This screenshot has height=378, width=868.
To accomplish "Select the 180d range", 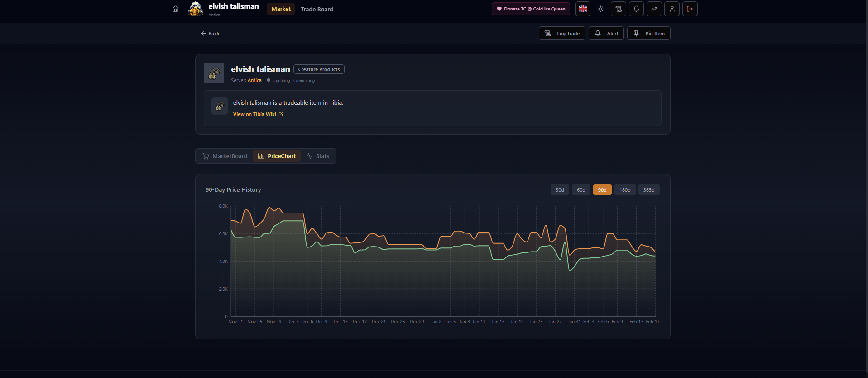I will tap(625, 190).
